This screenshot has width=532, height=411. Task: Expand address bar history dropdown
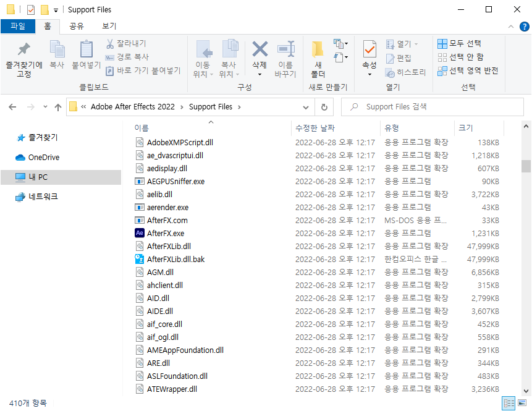306,108
